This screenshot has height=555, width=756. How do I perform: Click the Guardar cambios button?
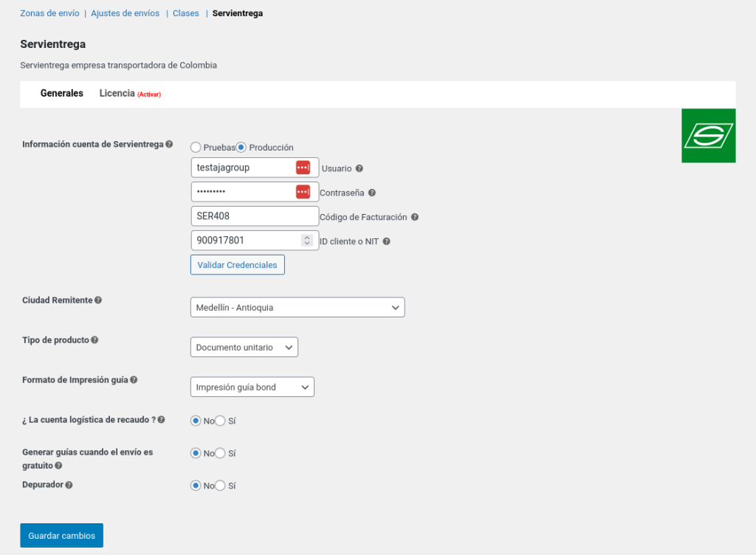(x=62, y=536)
